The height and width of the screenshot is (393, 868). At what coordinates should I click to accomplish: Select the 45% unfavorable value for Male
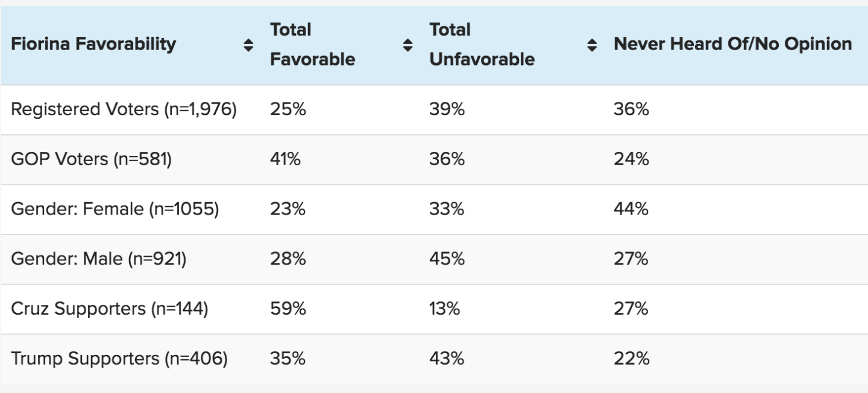447,259
